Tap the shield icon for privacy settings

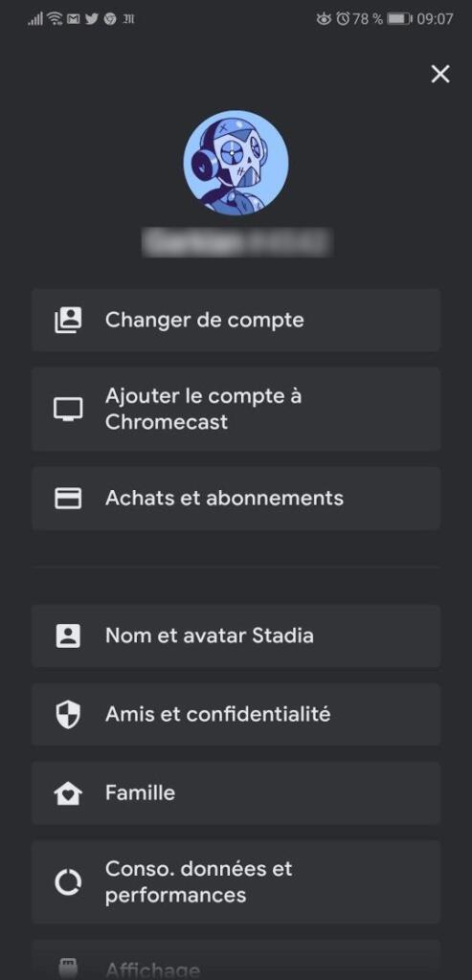click(x=68, y=714)
